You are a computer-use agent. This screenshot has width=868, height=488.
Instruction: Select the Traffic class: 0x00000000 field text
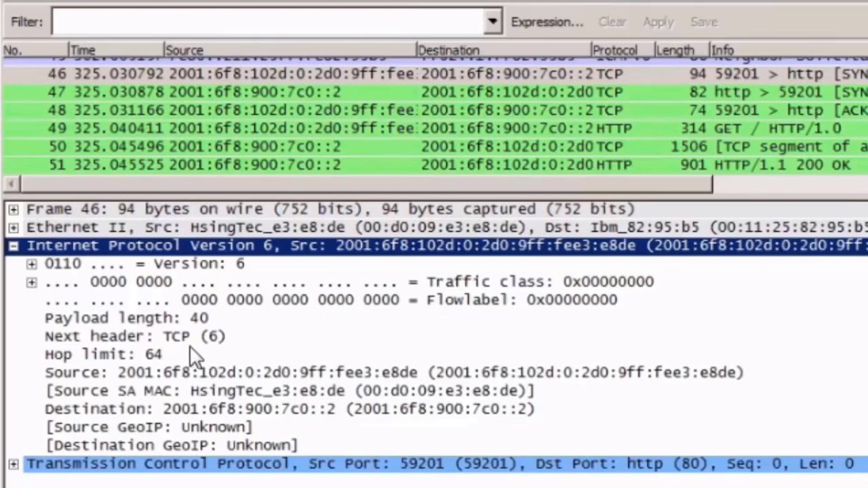(349, 282)
